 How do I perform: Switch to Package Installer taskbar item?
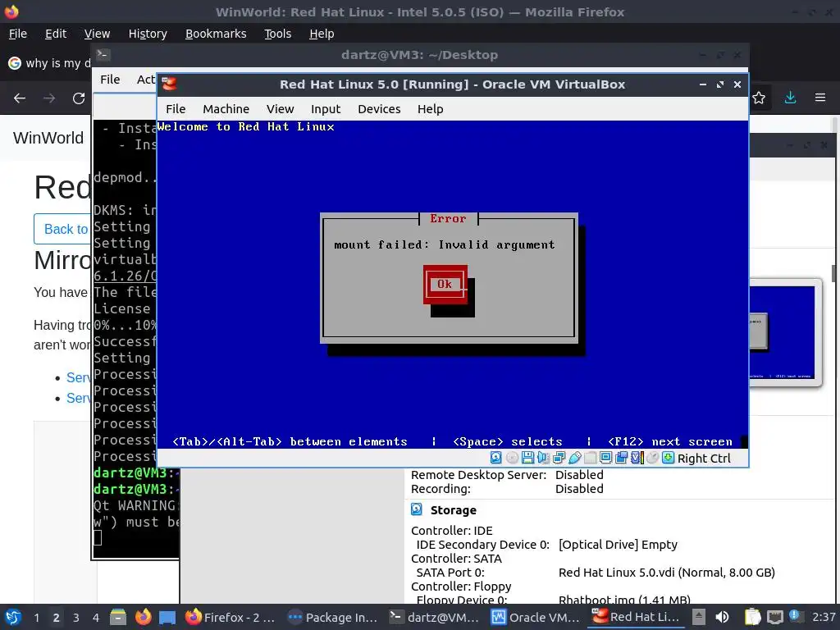pos(332,617)
